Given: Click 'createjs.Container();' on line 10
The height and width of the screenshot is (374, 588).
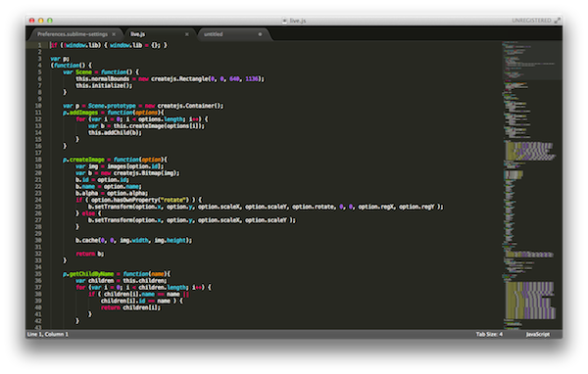Looking at the screenshot, I should (x=190, y=106).
